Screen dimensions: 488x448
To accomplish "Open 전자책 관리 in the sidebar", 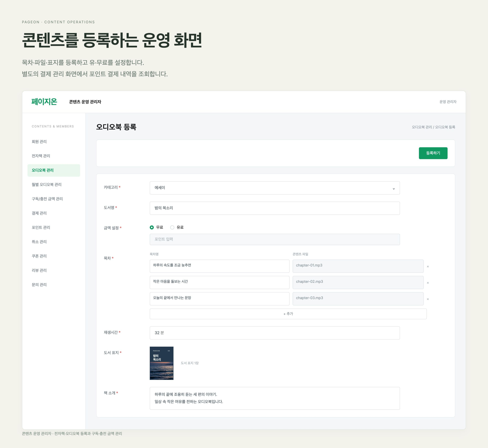I will point(54,156).
